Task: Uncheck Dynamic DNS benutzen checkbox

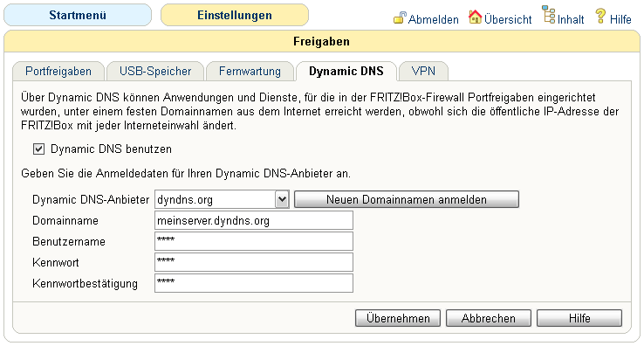Action: pos(38,149)
